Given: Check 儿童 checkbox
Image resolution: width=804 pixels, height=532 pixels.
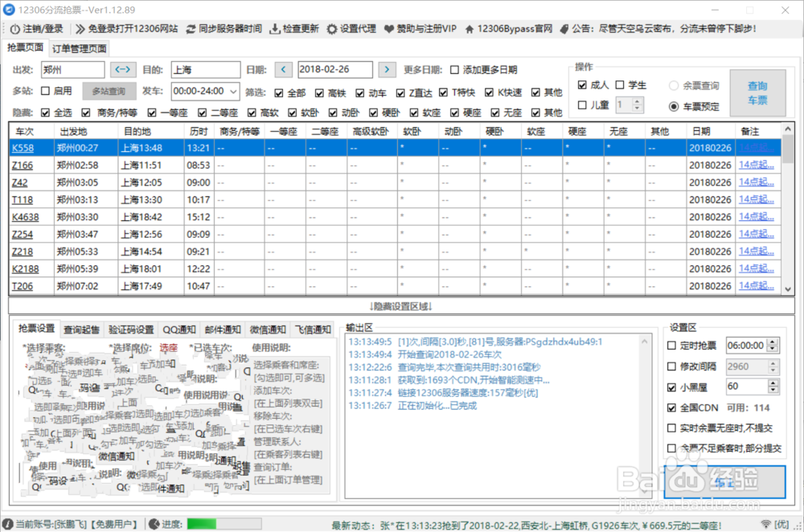Looking at the screenshot, I should pyautogui.click(x=582, y=105).
